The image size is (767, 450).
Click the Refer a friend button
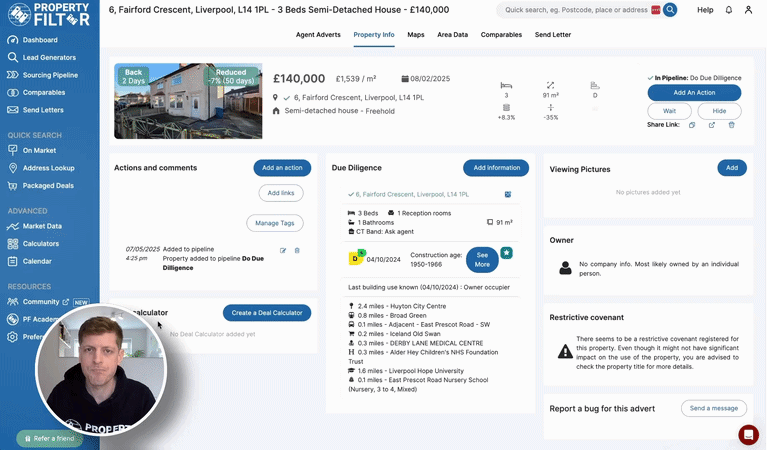[x=49, y=439]
